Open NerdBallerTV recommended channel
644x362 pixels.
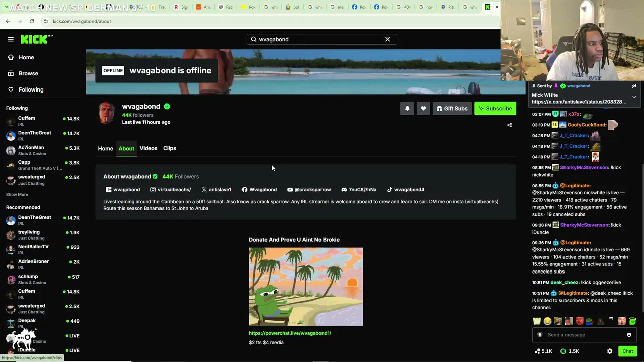click(43, 249)
